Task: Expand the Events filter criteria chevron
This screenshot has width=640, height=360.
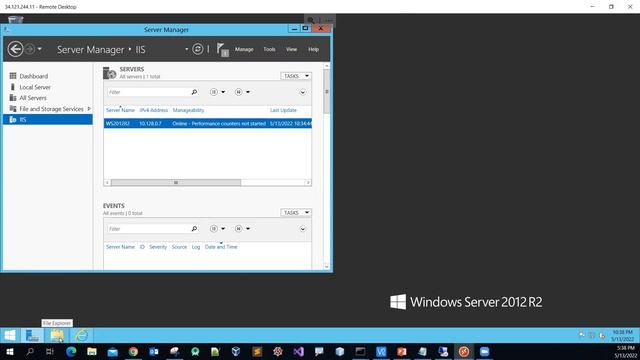Action: tap(302, 229)
